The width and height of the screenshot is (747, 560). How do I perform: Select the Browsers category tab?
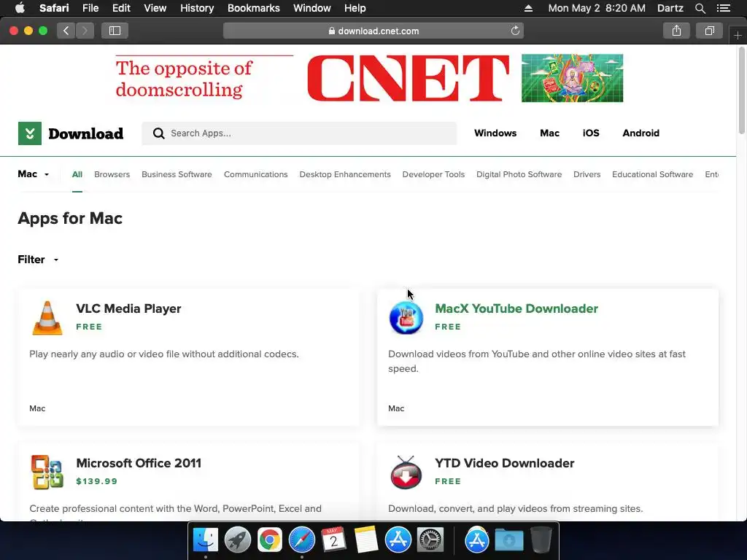pos(112,174)
